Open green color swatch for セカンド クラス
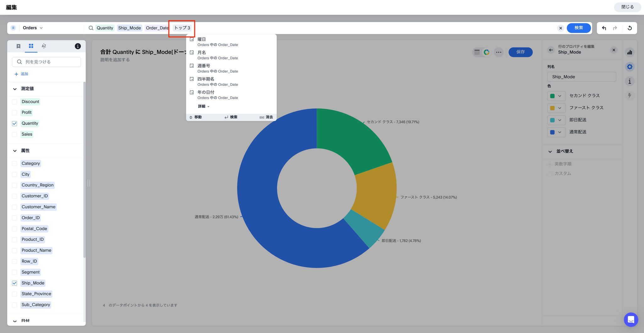644x333 pixels. (x=556, y=96)
